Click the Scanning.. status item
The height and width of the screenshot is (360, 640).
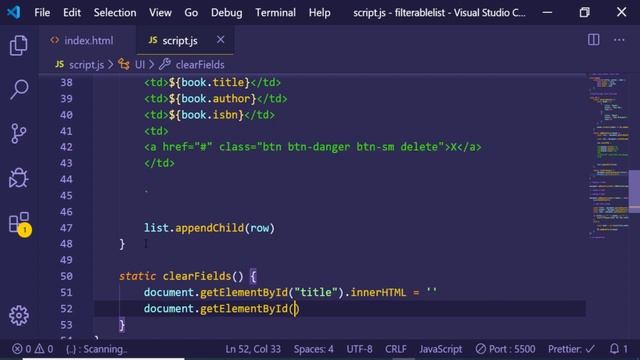(x=97, y=349)
